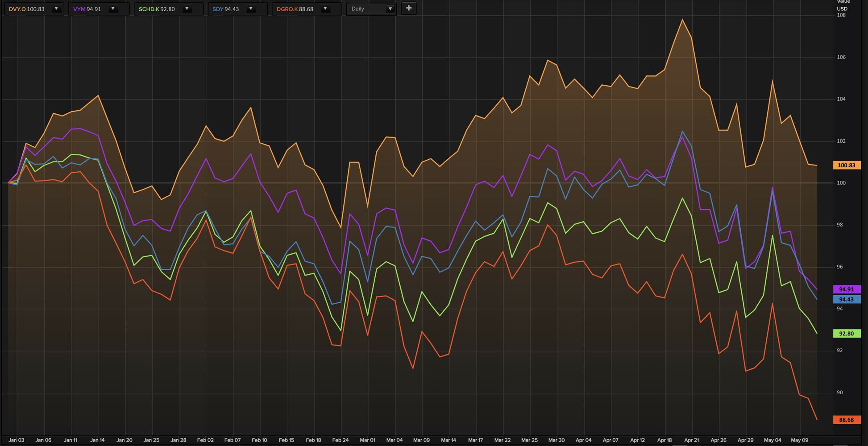Open the VYM series dropdown arrow
The height and width of the screenshot is (446, 868).
[x=113, y=9]
